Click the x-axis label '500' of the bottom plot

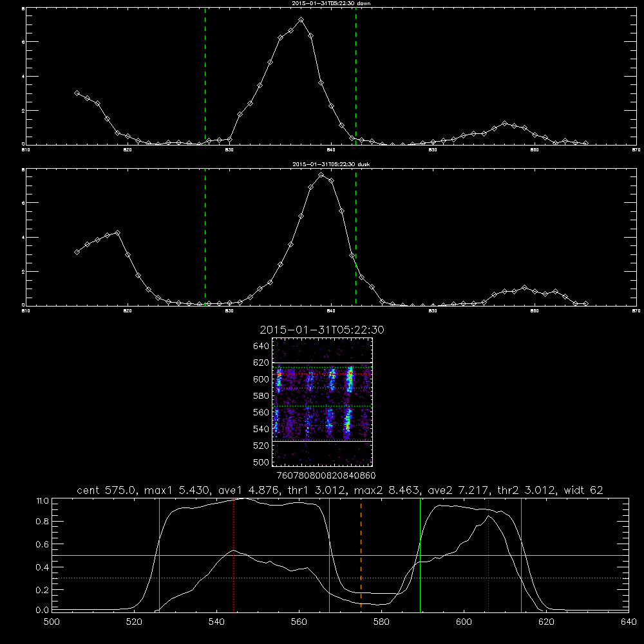click(52, 622)
